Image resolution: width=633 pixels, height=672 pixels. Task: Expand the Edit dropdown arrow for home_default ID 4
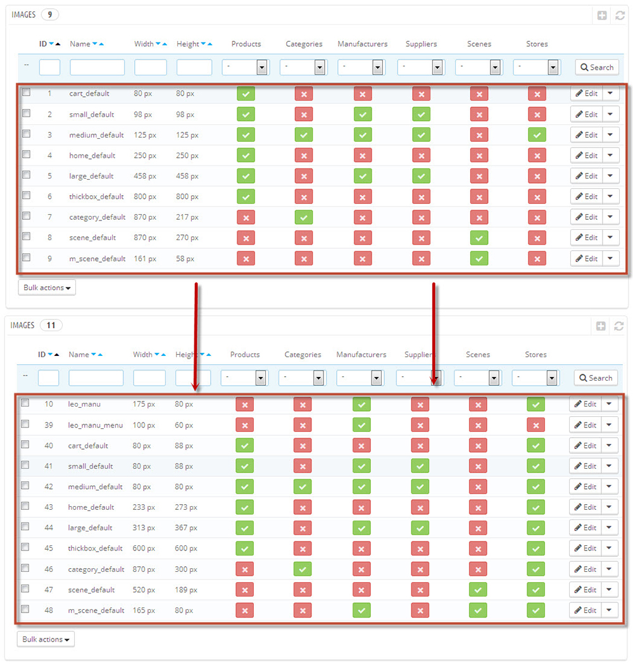(x=610, y=155)
